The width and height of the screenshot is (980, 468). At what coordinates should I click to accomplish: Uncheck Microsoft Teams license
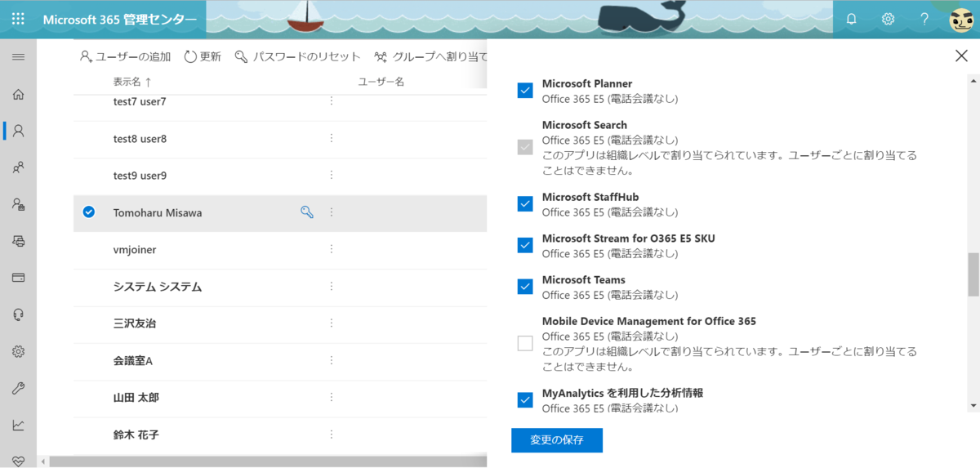pyautogui.click(x=525, y=287)
